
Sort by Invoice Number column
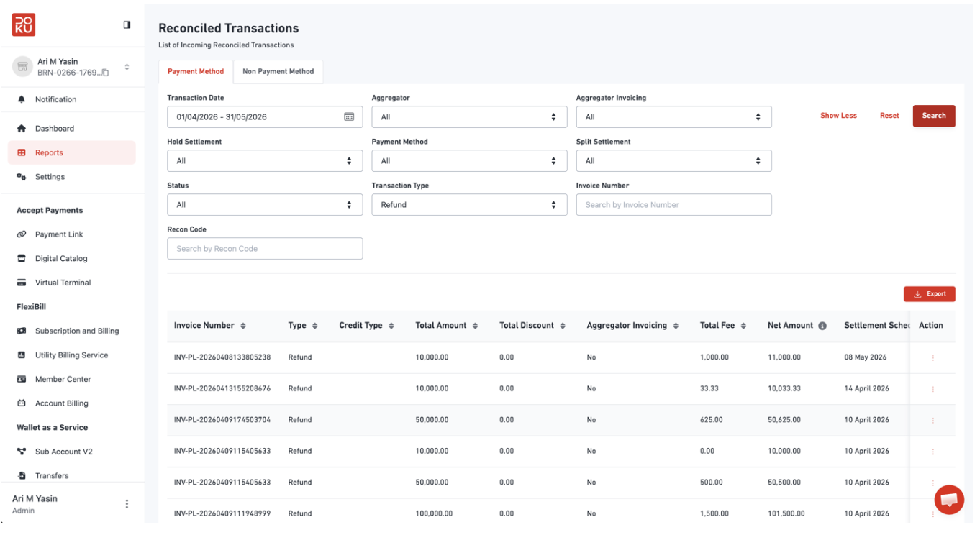point(243,326)
